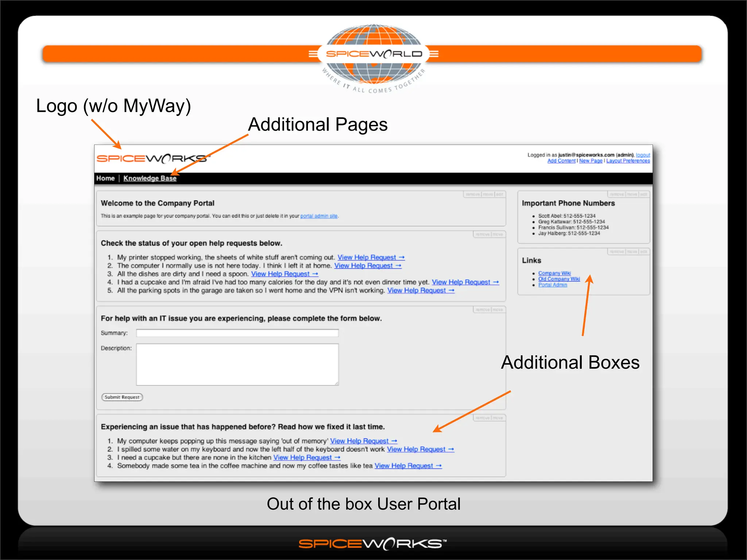Remove the 'Experiencing an issue' box
The width and height of the screenshot is (747, 560).
(x=483, y=418)
